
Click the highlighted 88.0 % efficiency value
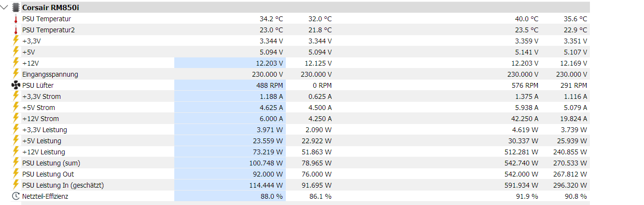tap(273, 196)
